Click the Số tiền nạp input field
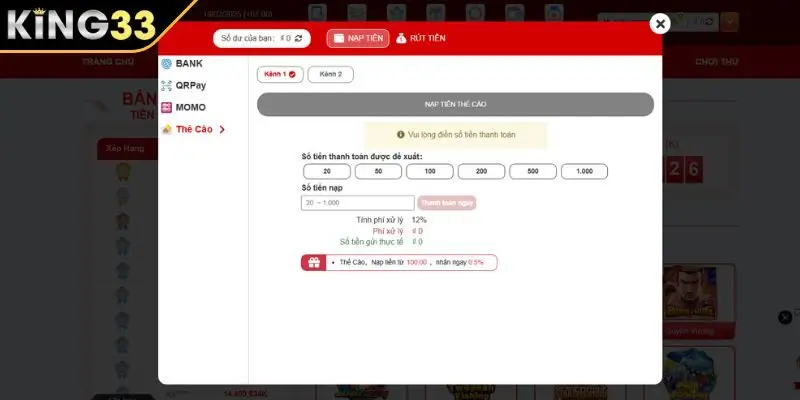 [357, 203]
